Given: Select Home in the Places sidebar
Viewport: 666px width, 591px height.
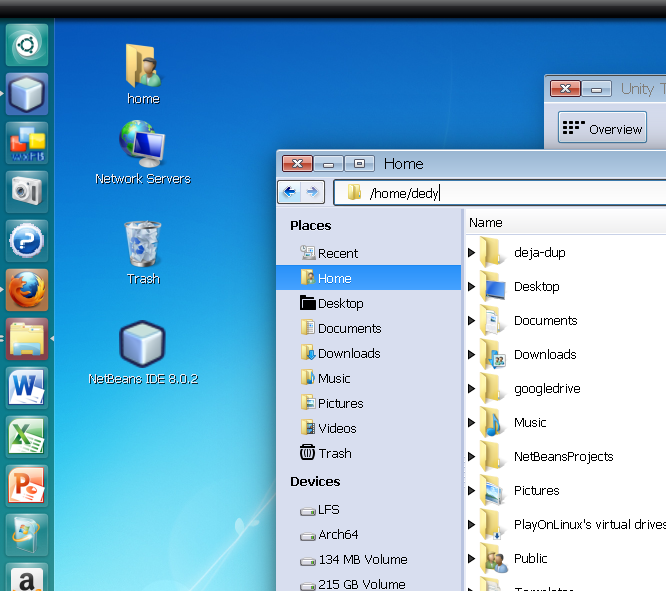Looking at the screenshot, I should (x=369, y=278).
